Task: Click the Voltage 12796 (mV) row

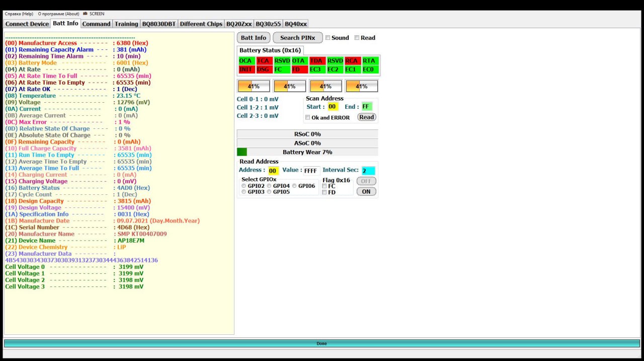Action: coord(77,102)
